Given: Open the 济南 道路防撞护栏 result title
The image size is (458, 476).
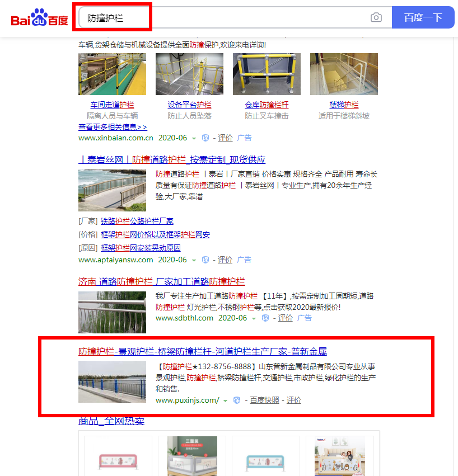Looking at the screenshot, I should (x=162, y=282).
